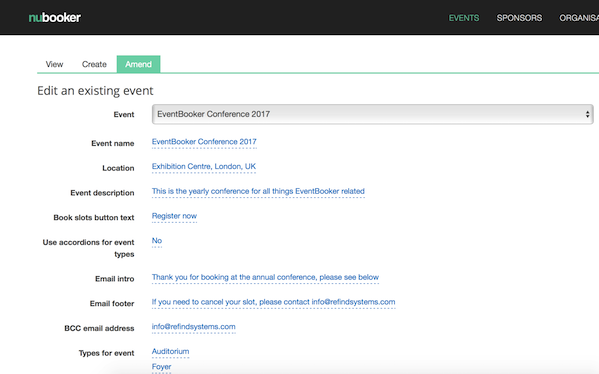Click the Location field label
The image size is (599, 374).
tap(118, 168)
